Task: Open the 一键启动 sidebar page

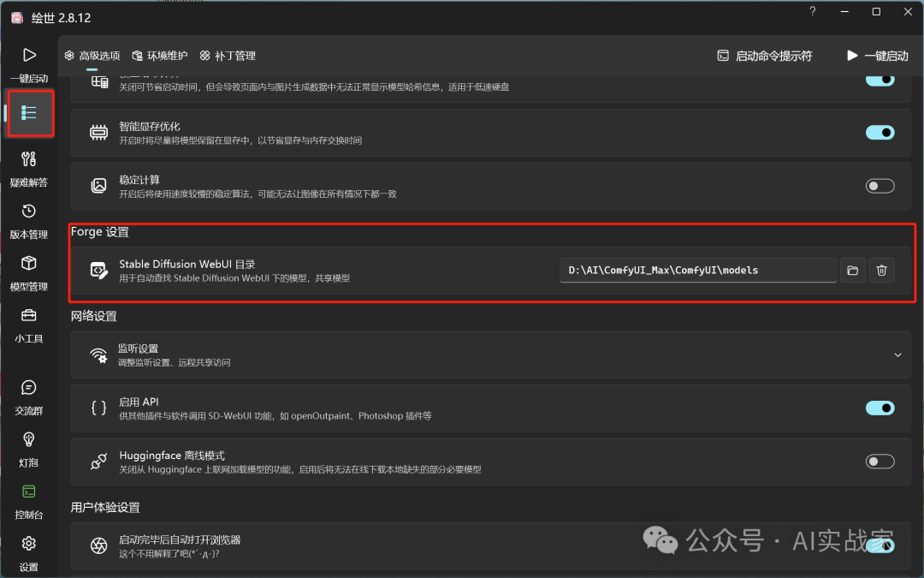Action: click(x=29, y=65)
